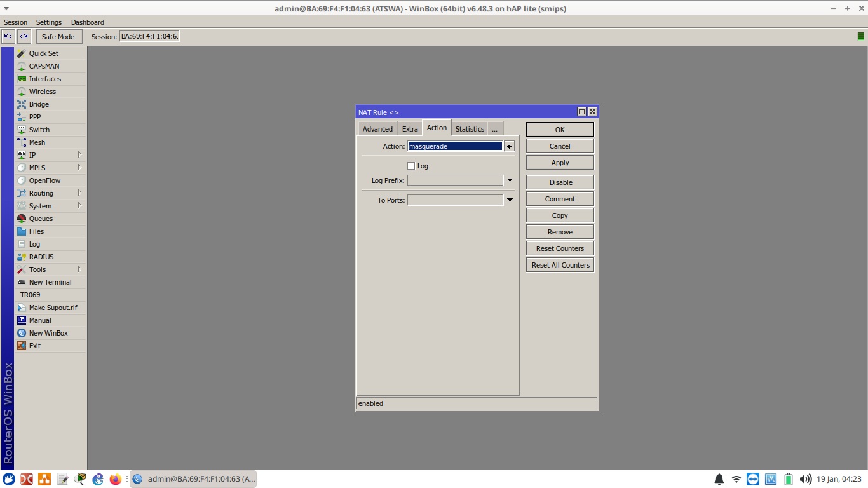Viewport: 868px width, 488px height.
Task: Open the Files list
Action: [50, 231]
